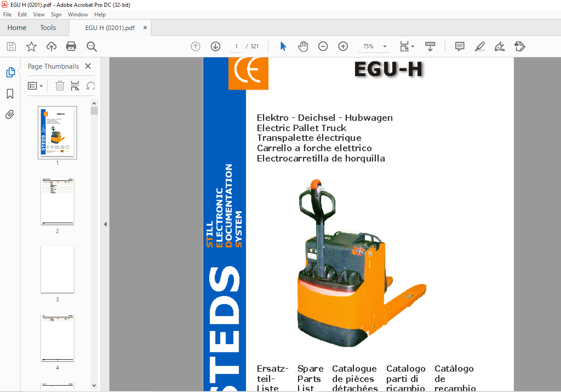Open the Help menu
The image size is (561, 392).
coord(100,15)
